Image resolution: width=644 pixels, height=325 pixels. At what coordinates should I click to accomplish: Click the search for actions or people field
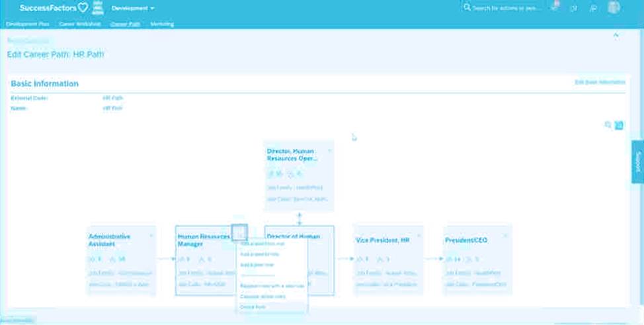506,8
